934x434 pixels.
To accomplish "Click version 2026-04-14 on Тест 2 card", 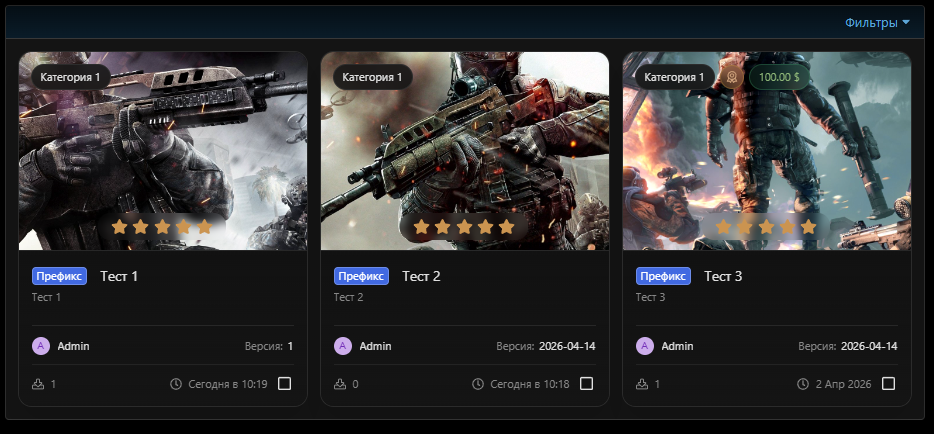I will coord(568,346).
